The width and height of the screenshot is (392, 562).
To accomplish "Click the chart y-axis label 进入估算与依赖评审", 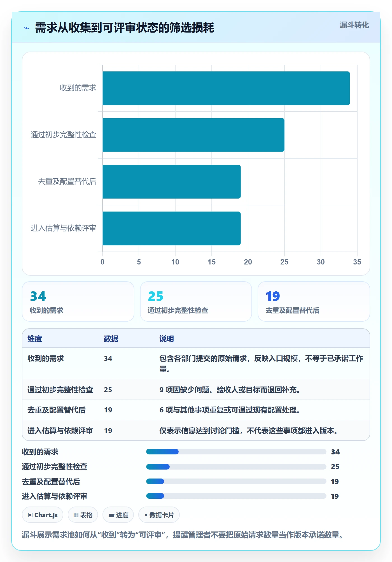I will [64, 228].
